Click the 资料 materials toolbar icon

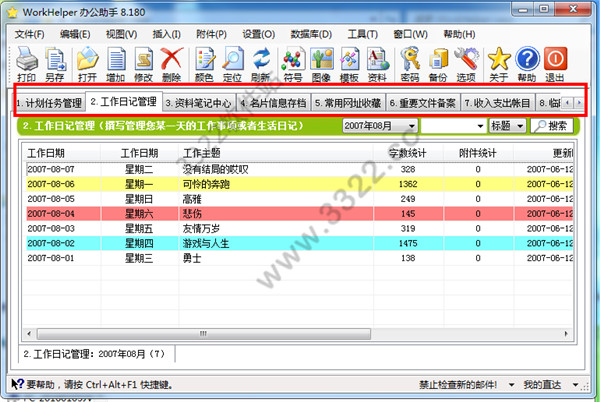tap(377, 64)
